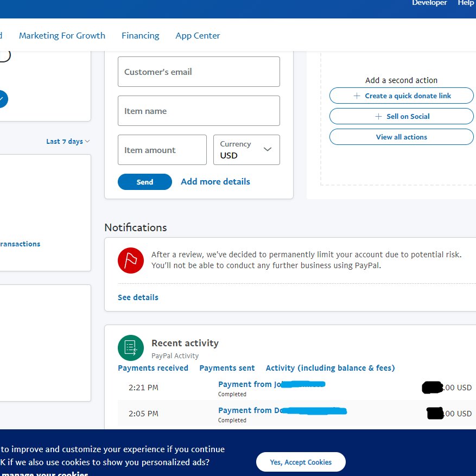This screenshot has height=476, width=476.
Task: Click the Send invoice button
Action: click(x=145, y=182)
